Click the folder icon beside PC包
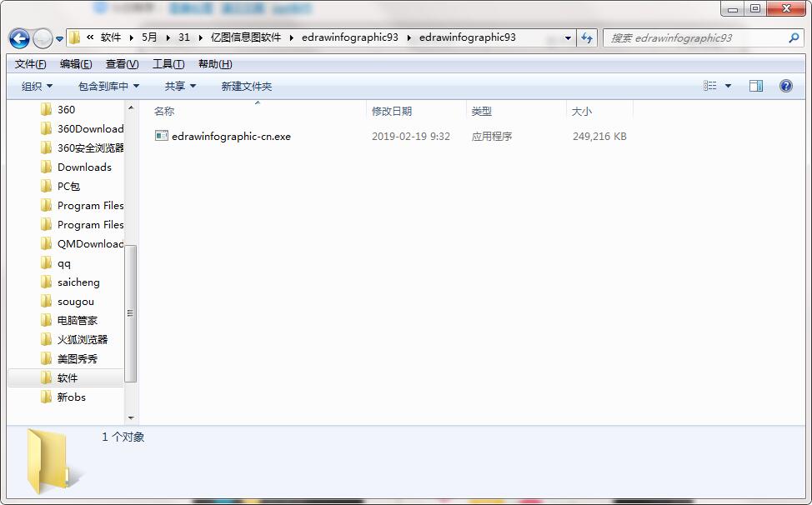This screenshot has height=505, width=812. coord(47,187)
